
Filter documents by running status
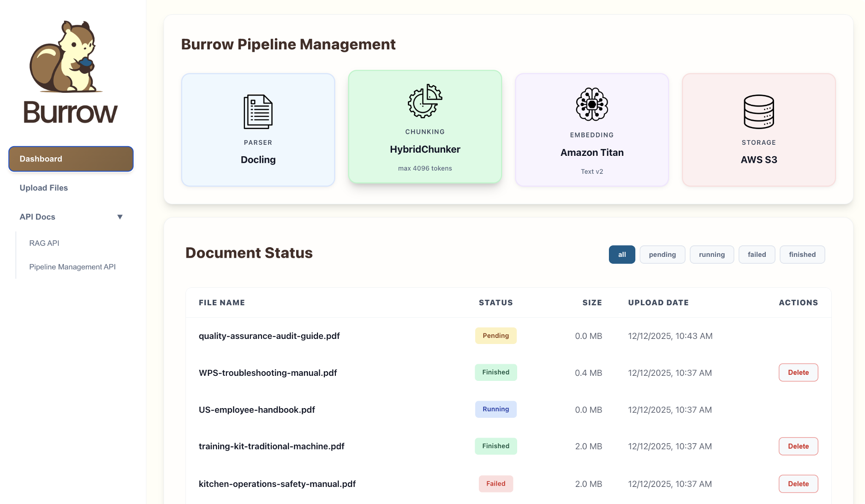pyautogui.click(x=712, y=254)
